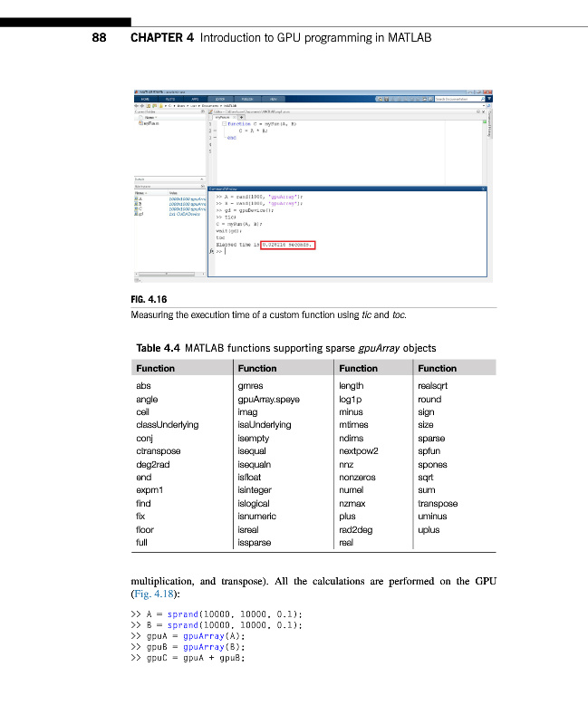
Task: Click the myFun.m file icon in Current Folder
Action: coord(140,123)
